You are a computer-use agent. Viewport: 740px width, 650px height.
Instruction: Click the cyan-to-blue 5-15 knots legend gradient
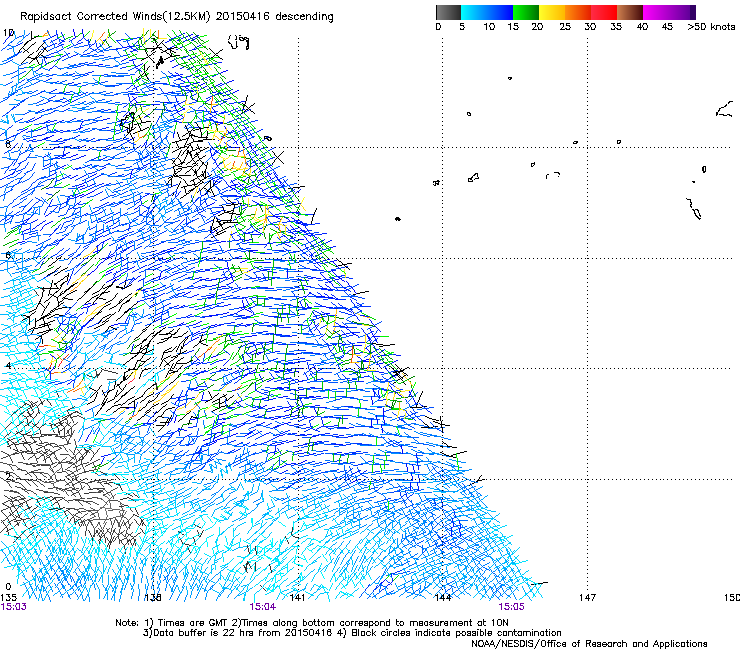(x=487, y=12)
